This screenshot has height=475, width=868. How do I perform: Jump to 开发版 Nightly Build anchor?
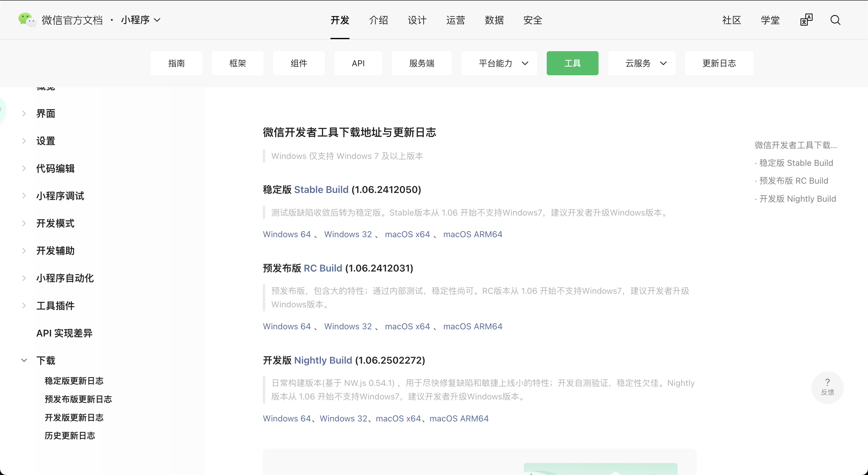tap(797, 199)
